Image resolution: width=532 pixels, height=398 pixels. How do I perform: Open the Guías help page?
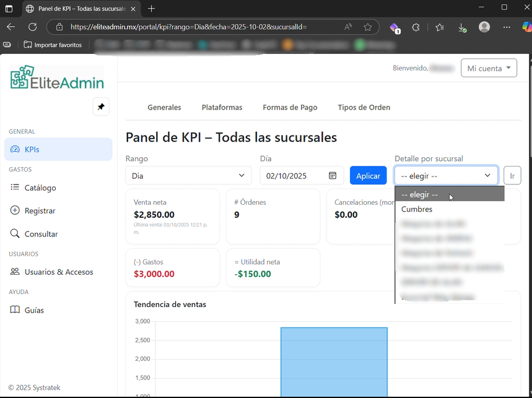pyautogui.click(x=34, y=310)
